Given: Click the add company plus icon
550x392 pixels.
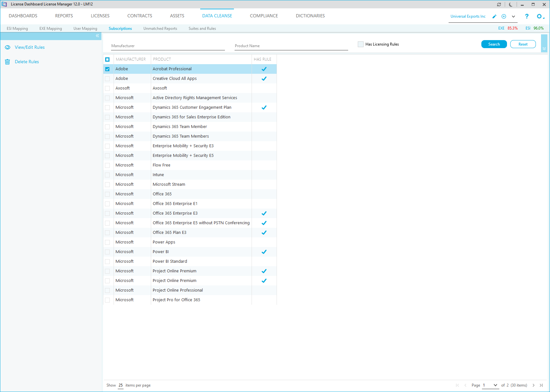Looking at the screenshot, I should coord(504,16).
